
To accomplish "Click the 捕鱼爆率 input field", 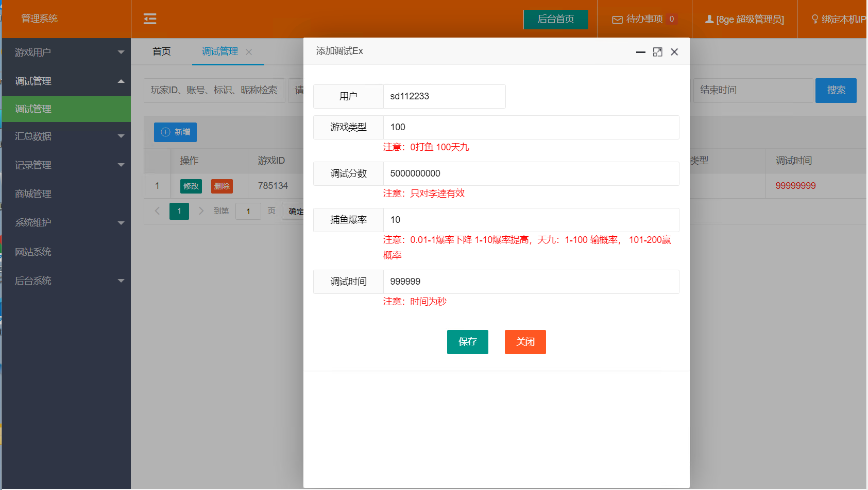I will (531, 220).
